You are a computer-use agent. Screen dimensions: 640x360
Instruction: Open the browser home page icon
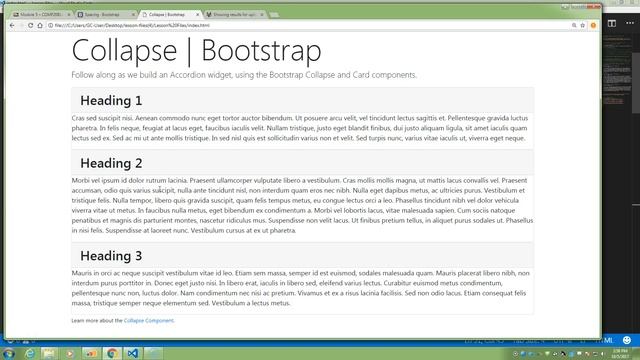(x=40, y=25)
